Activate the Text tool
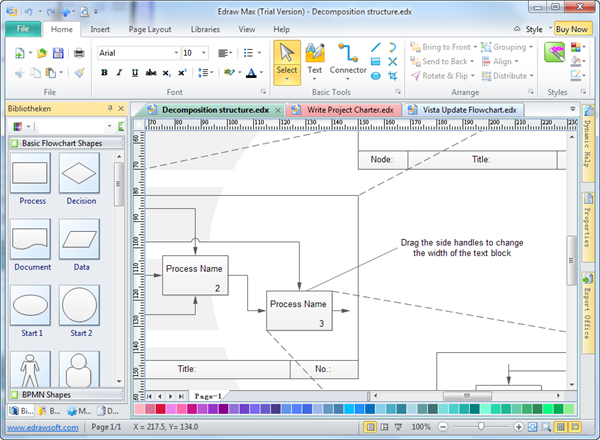This screenshot has width=600, height=440. [x=315, y=58]
